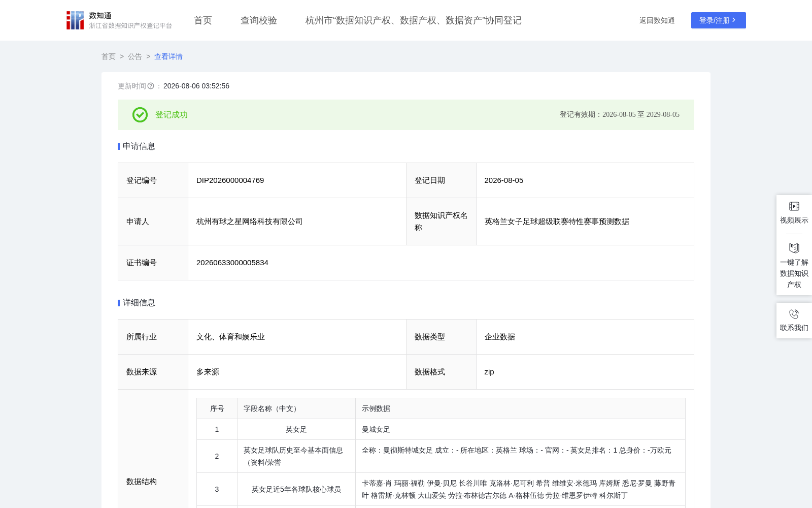
Task: Click player list starting 卡蒂嘉·肖
Action: tap(519, 489)
